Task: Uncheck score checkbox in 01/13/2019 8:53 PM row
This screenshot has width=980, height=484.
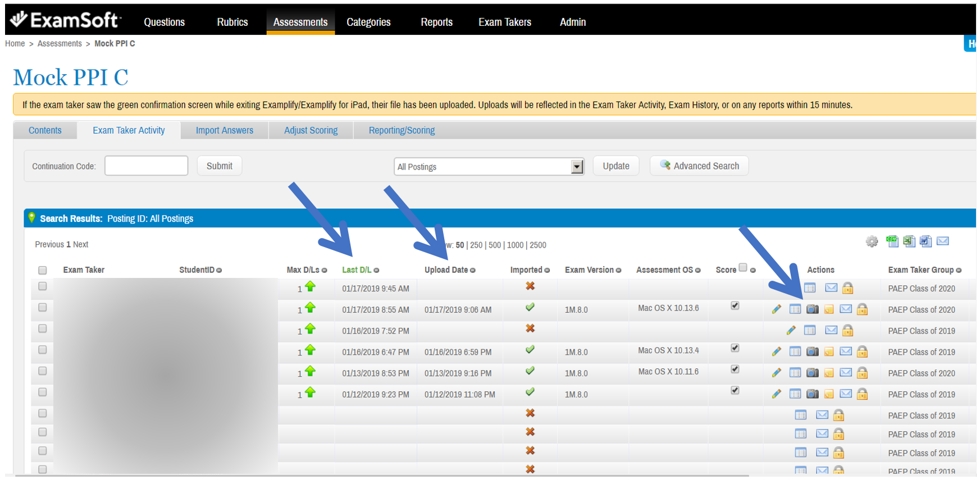Action: pos(735,369)
